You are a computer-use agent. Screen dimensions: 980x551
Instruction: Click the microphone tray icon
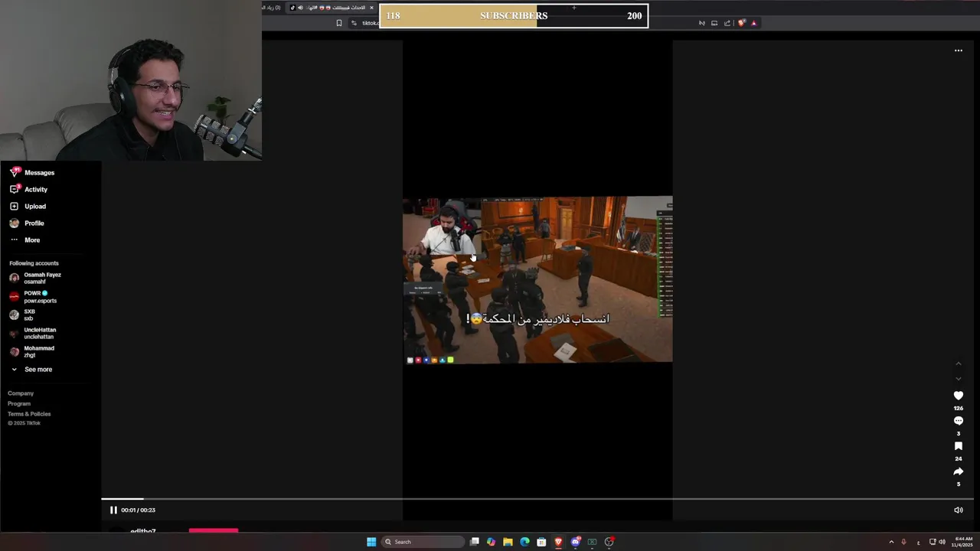click(903, 542)
